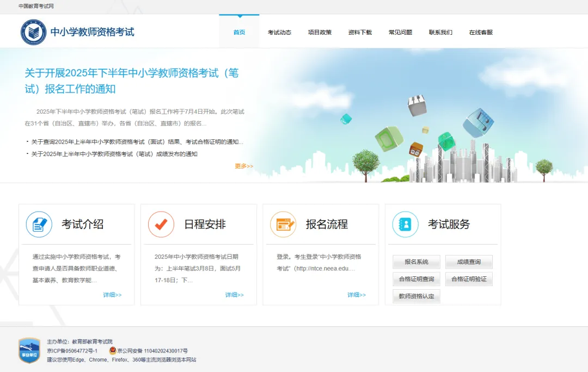
Task: Click the 事业单位 badge in the footer
Action: (28, 349)
